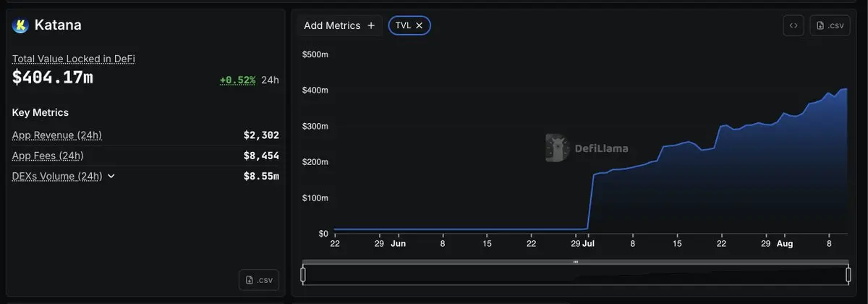The image size is (868, 304).
Task: Remove the TVL metric with the X
Action: pos(419,25)
